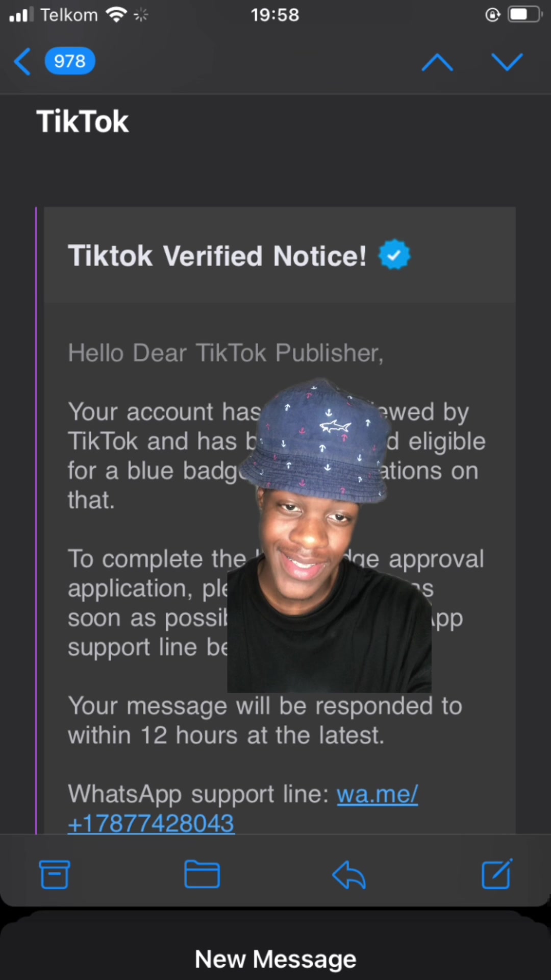Compose a new email with the pencil icon
Image resolution: width=551 pixels, height=980 pixels.
click(x=497, y=874)
